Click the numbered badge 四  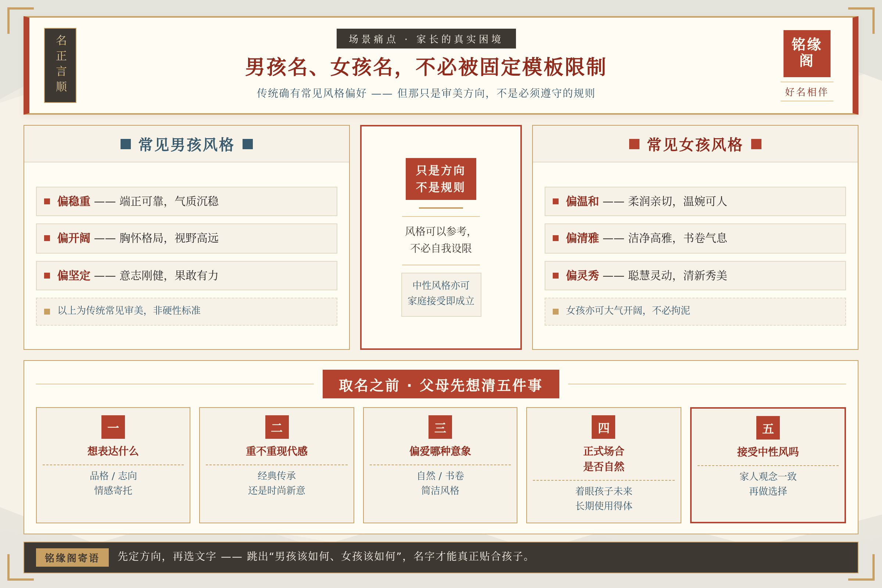603,427
